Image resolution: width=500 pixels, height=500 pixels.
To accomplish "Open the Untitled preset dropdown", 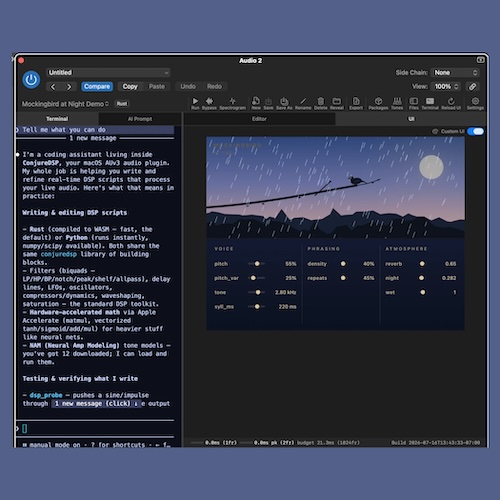I will [108, 73].
